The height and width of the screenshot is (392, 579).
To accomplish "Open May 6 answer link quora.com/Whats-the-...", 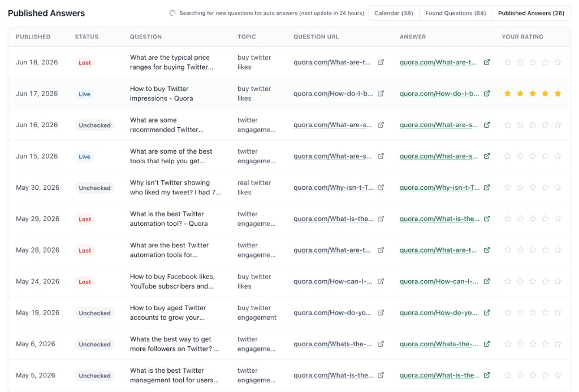I will click(439, 345).
